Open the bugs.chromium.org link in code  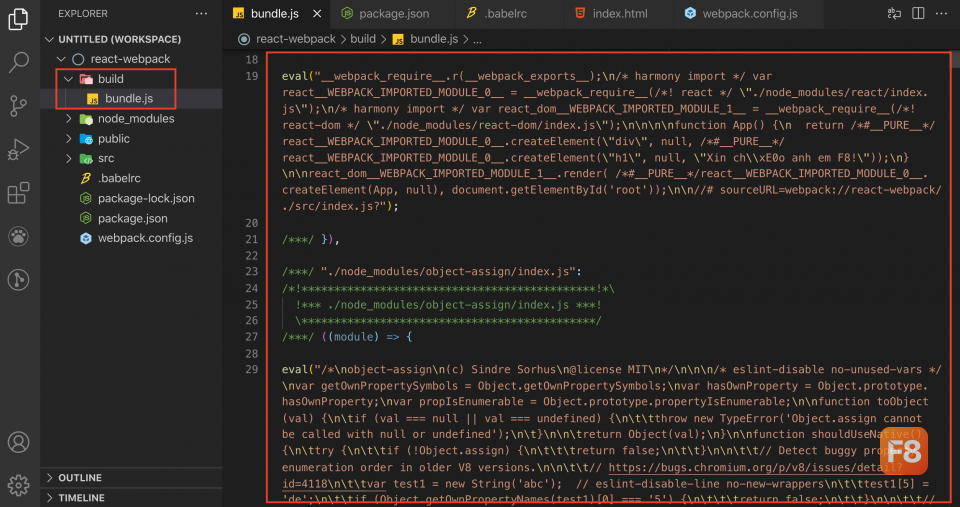pos(756,468)
